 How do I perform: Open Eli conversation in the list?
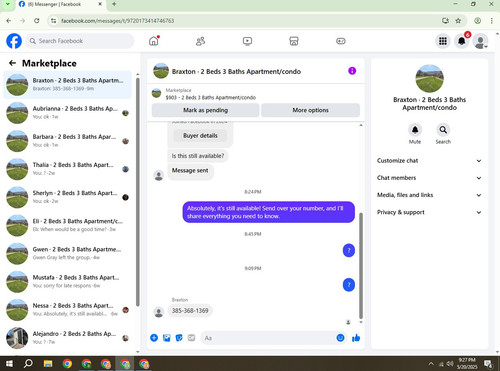68,225
